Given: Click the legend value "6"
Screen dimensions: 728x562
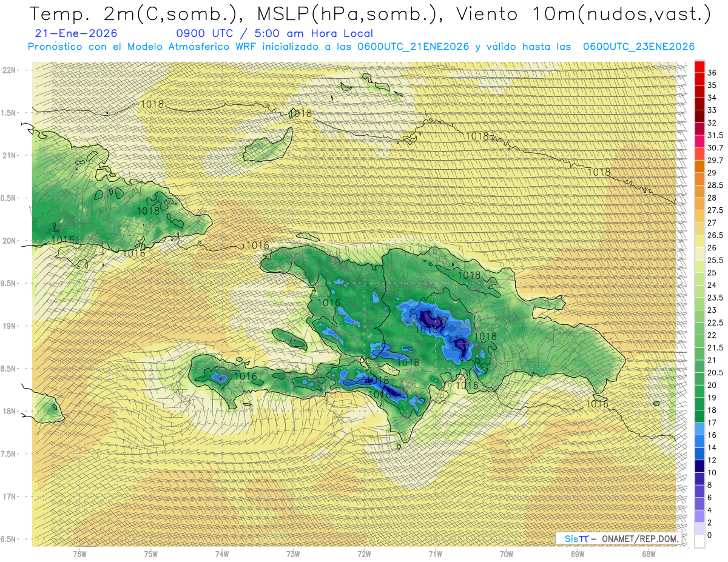Looking at the screenshot, I should [710, 498].
